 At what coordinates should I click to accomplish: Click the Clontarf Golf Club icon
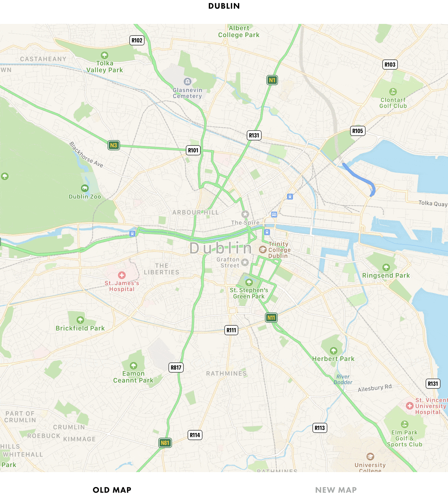coord(393,92)
